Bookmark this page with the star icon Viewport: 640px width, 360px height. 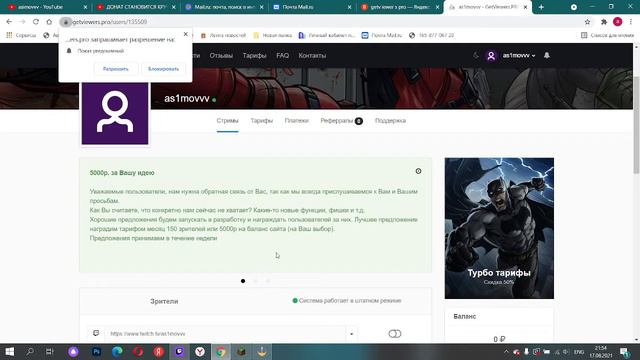pos(587,22)
